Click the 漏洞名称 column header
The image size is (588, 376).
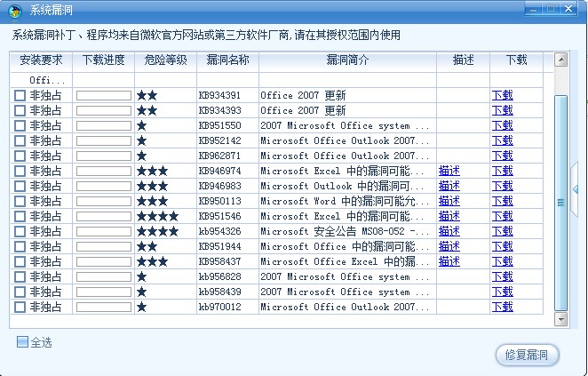tap(227, 60)
